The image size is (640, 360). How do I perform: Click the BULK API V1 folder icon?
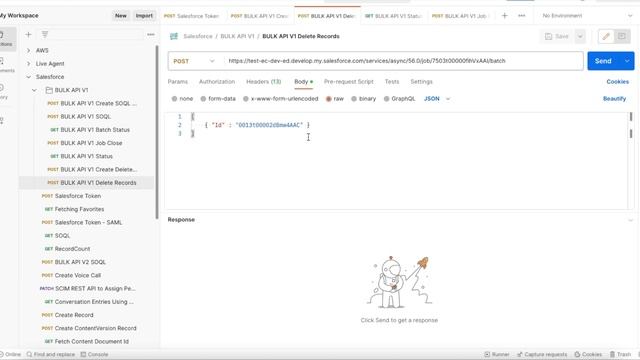click(49, 90)
